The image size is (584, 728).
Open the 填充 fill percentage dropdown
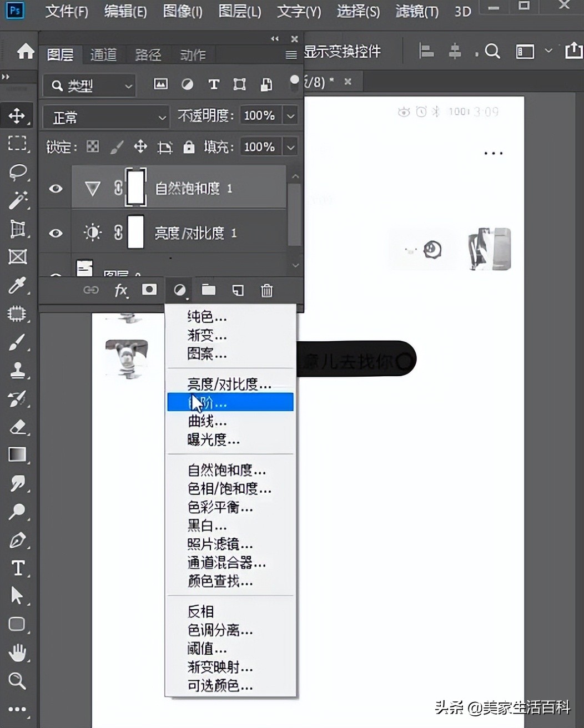(290, 146)
